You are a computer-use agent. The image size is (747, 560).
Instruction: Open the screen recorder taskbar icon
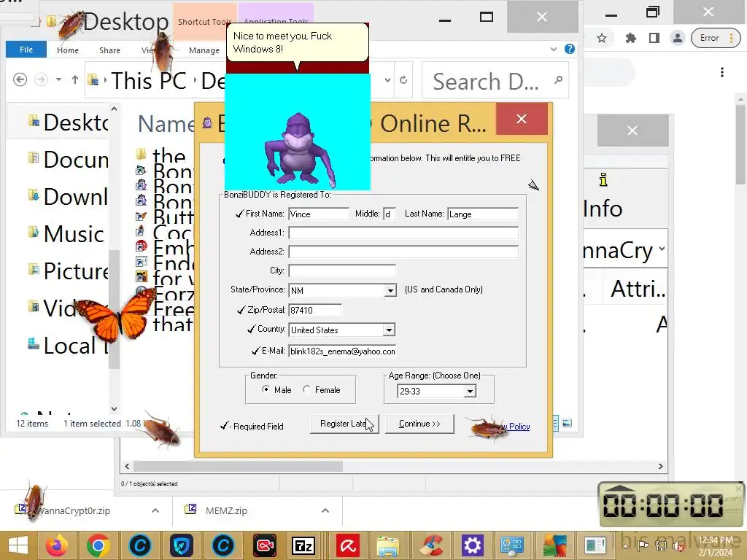[x=264, y=545]
